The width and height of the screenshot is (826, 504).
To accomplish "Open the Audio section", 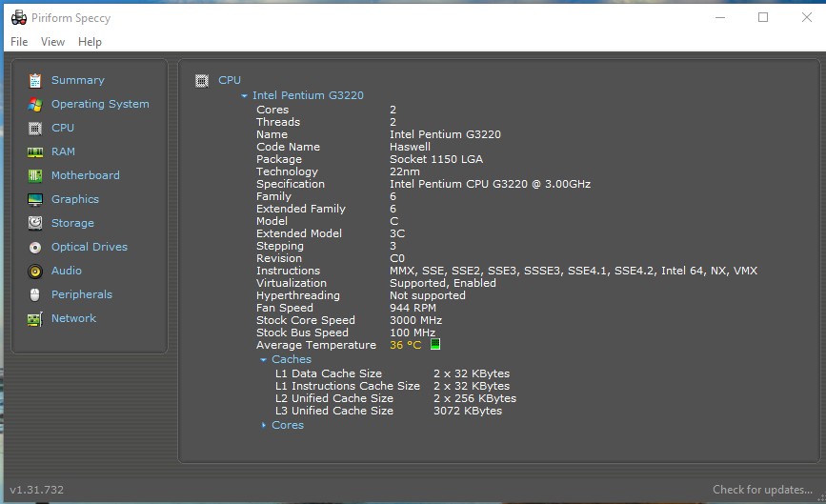I will tap(67, 271).
